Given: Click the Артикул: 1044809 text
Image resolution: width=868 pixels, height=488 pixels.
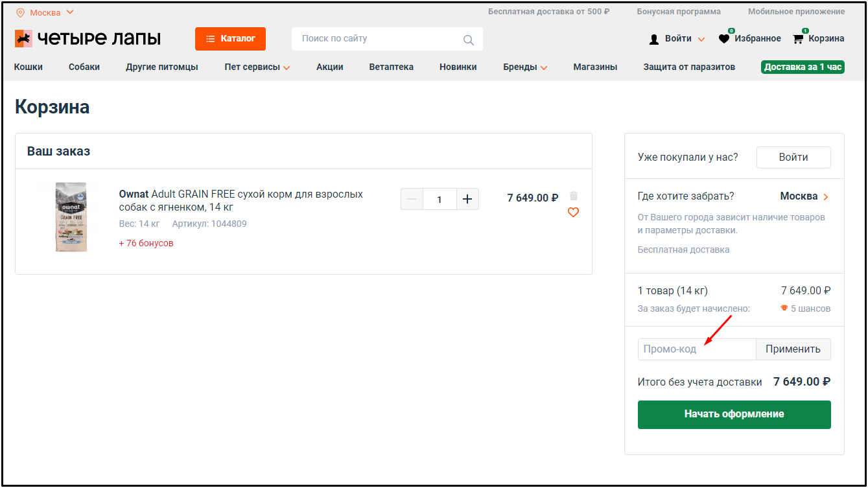Looking at the screenshot, I should pyautogui.click(x=209, y=224).
